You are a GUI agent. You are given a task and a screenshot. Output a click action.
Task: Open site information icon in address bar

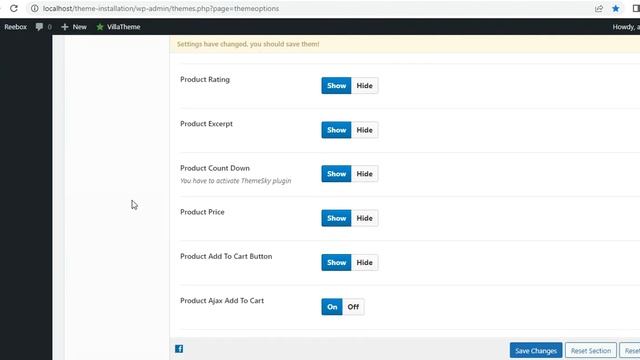(x=35, y=8)
